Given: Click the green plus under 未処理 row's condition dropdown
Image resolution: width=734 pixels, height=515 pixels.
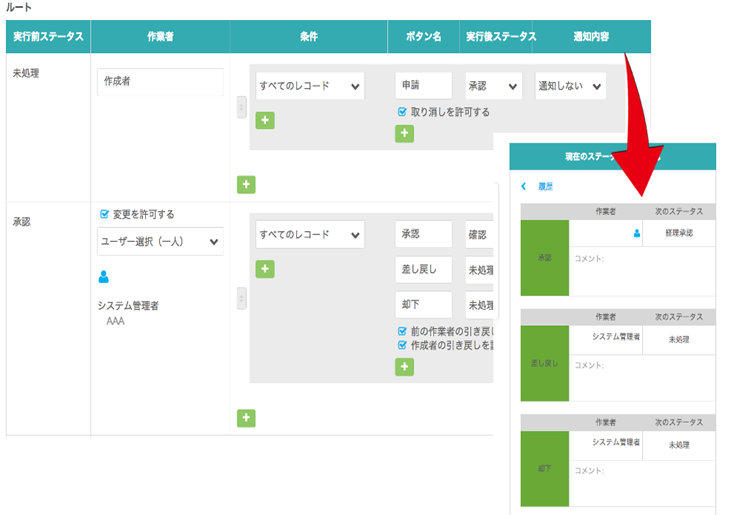Looking at the screenshot, I should (265, 120).
